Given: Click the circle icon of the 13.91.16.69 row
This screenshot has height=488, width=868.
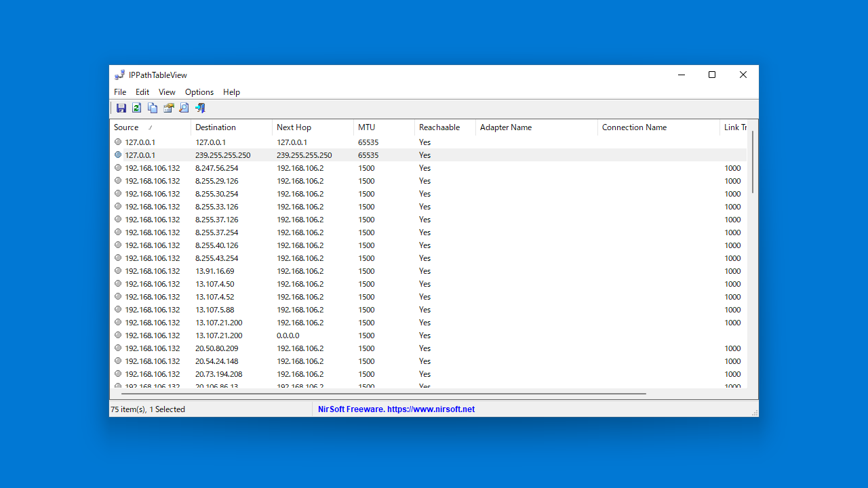Looking at the screenshot, I should click(x=118, y=270).
